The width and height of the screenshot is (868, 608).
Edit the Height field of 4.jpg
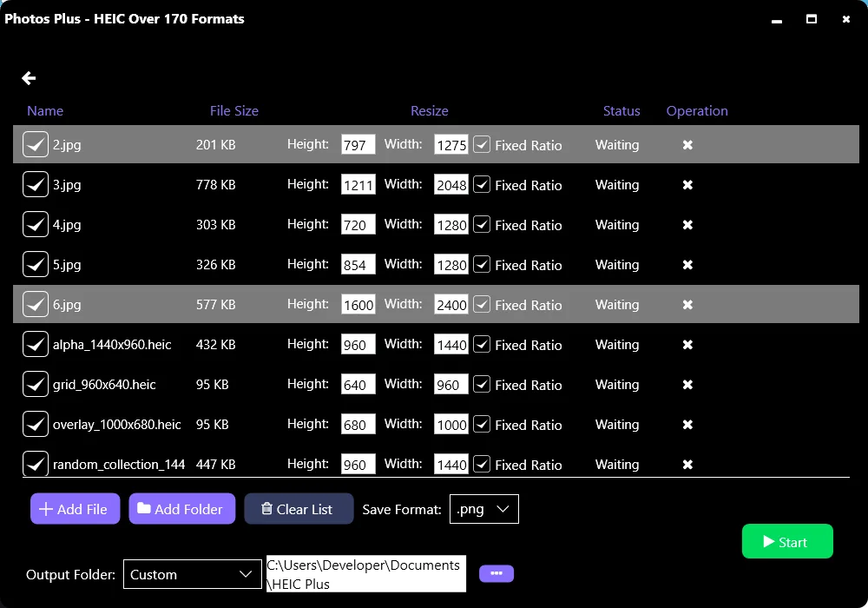click(358, 224)
